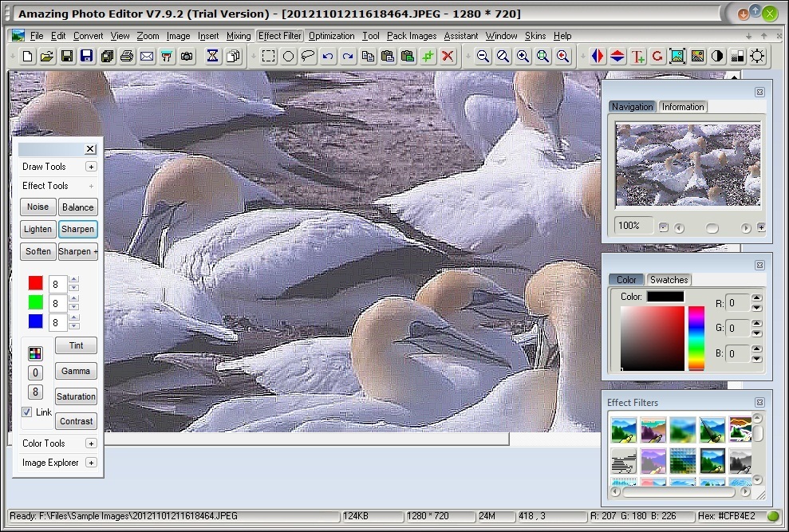Click the Saturation button
The height and width of the screenshot is (532, 789).
click(x=76, y=396)
